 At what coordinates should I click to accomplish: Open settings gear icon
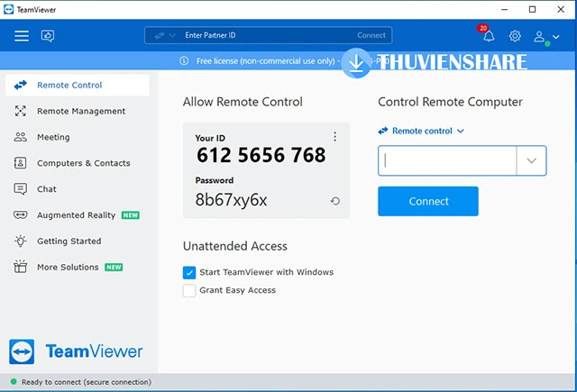point(515,36)
